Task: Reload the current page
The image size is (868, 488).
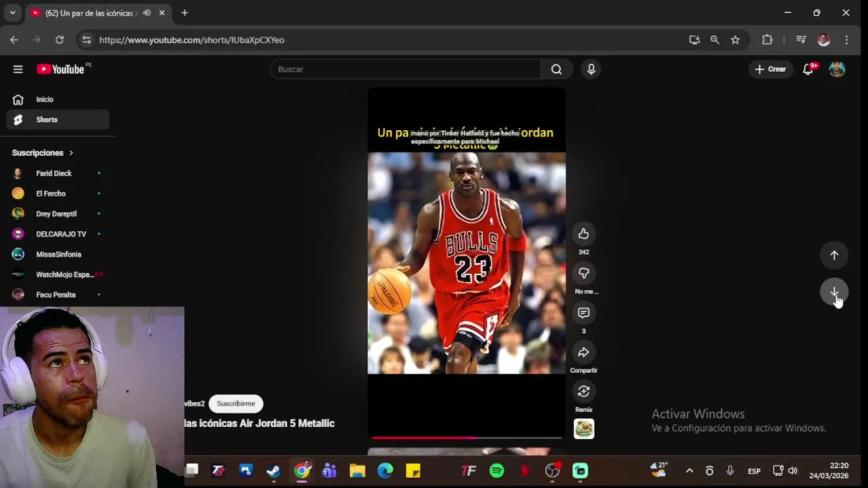Action: point(60,40)
